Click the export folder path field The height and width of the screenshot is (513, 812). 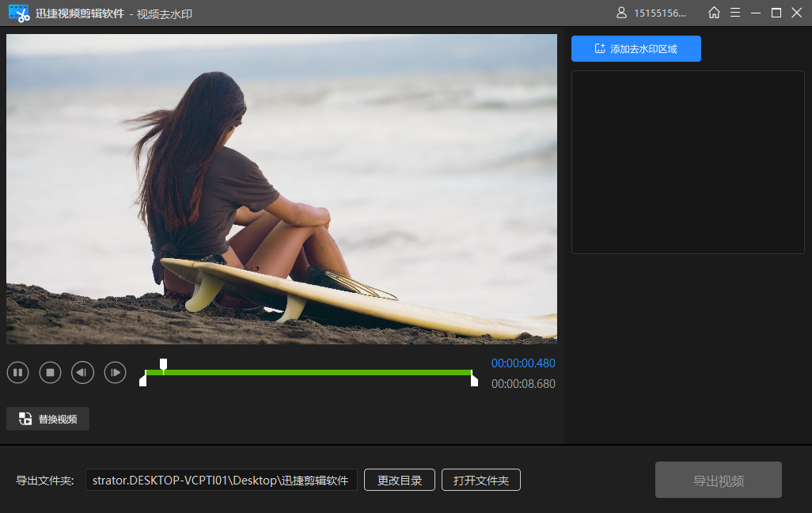[x=221, y=480]
